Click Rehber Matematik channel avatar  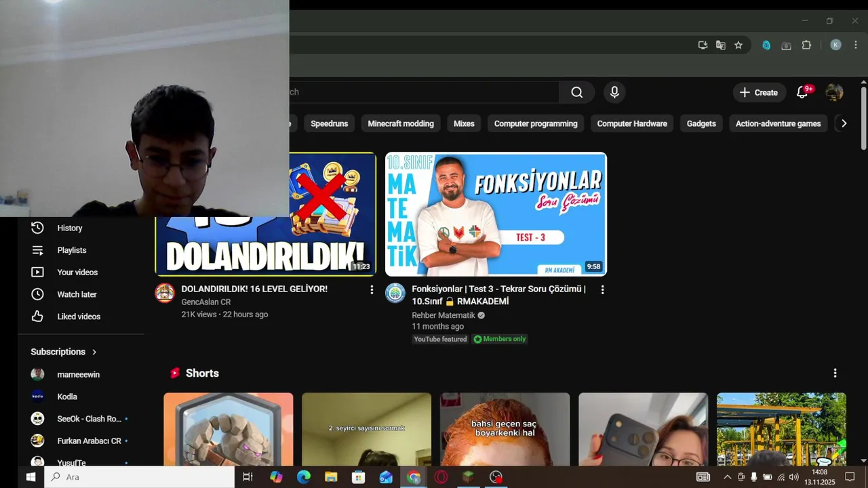click(395, 293)
